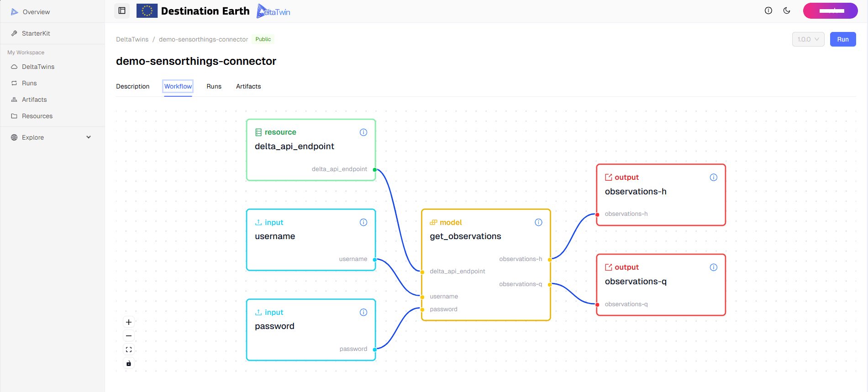Zoom out of the workflow canvas
The height and width of the screenshot is (392, 868).
pyautogui.click(x=129, y=336)
